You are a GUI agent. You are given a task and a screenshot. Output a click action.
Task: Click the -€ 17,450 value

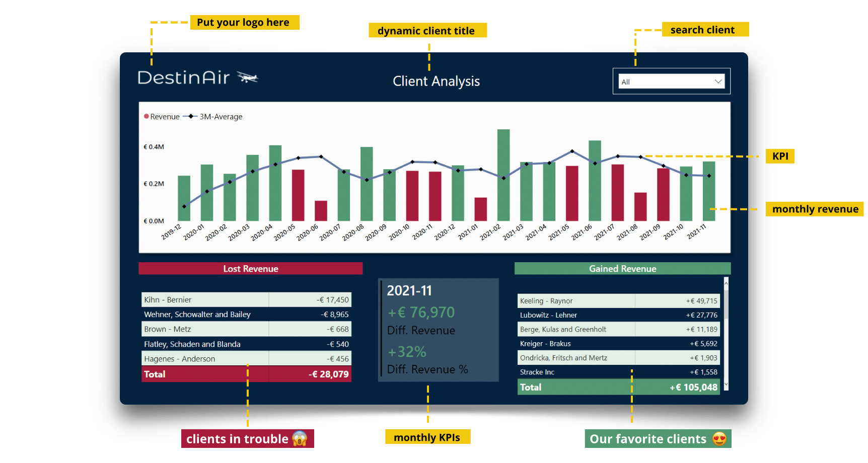(332, 299)
